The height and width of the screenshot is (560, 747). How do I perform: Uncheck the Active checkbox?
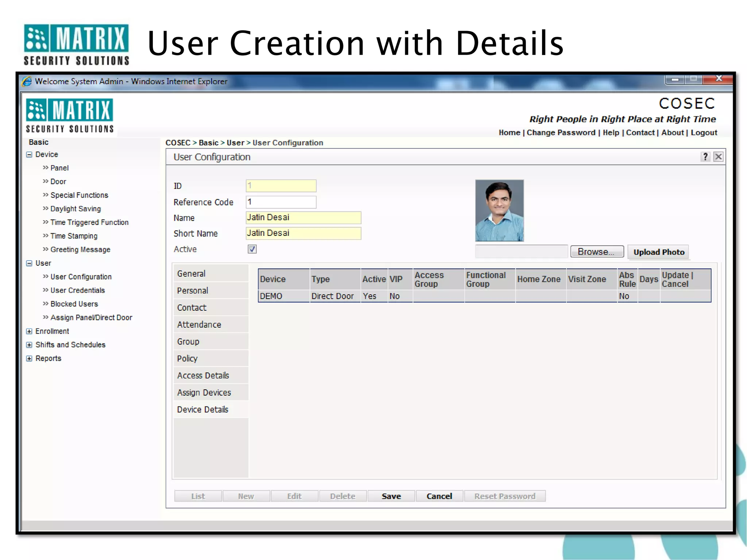[252, 249]
